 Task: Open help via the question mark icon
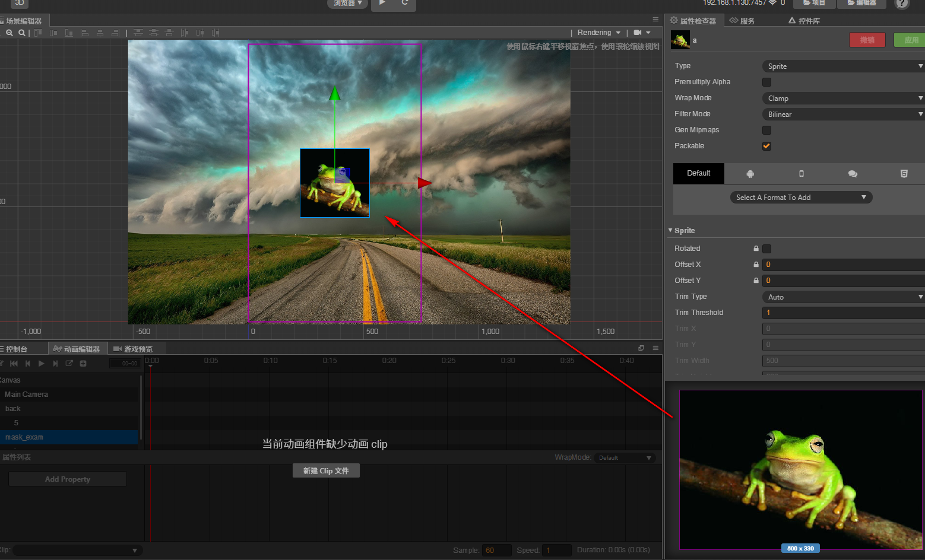tap(902, 4)
